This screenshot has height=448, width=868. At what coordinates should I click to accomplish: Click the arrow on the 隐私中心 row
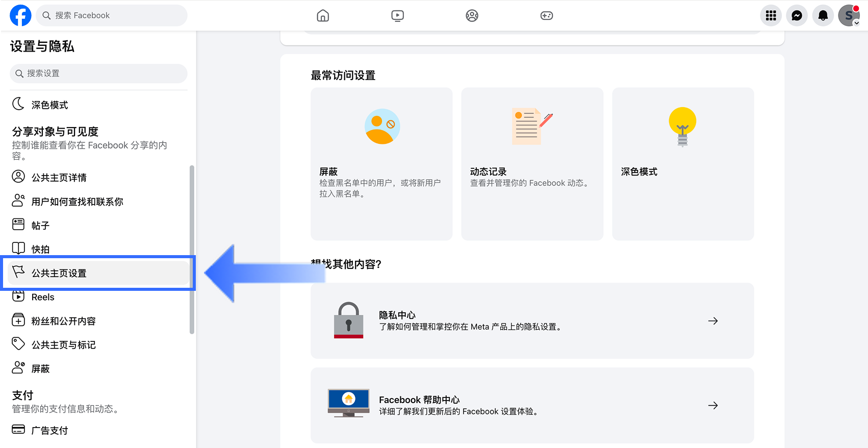pos(713,321)
